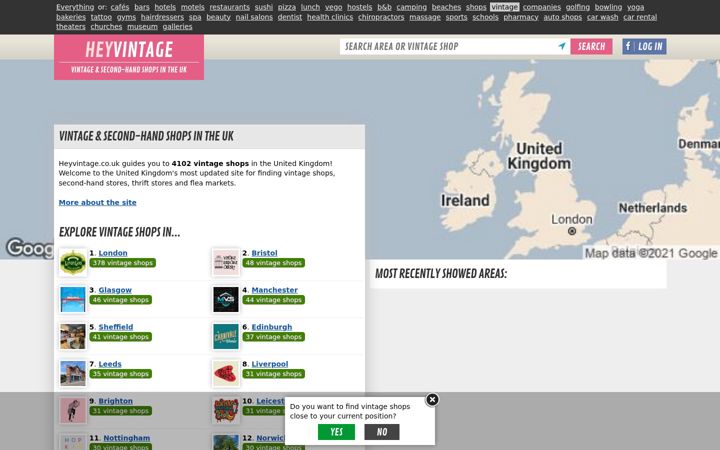Image resolution: width=720 pixels, height=450 pixels.
Task: Select the churches category
Action: pyautogui.click(x=107, y=27)
